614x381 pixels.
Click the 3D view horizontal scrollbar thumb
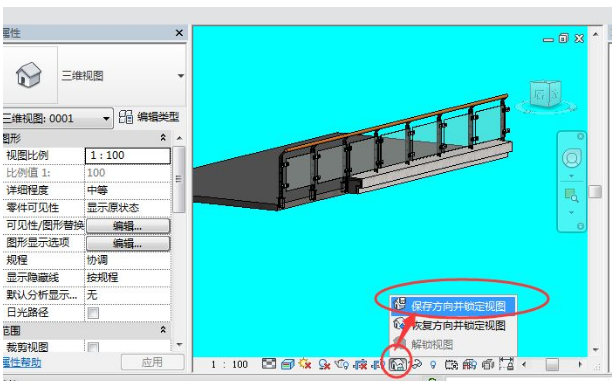552,365
